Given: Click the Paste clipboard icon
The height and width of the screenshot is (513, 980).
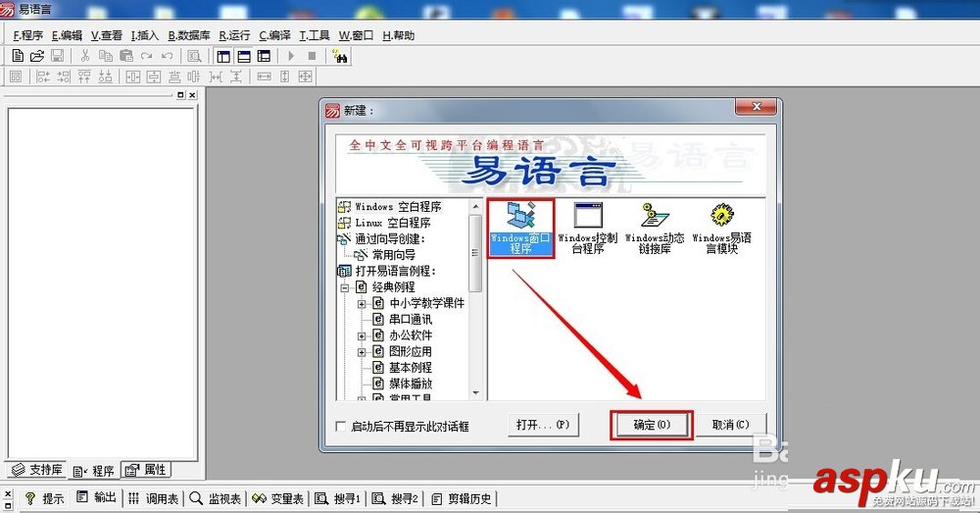Looking at the screenshot, I should click(x=126, y=56).
